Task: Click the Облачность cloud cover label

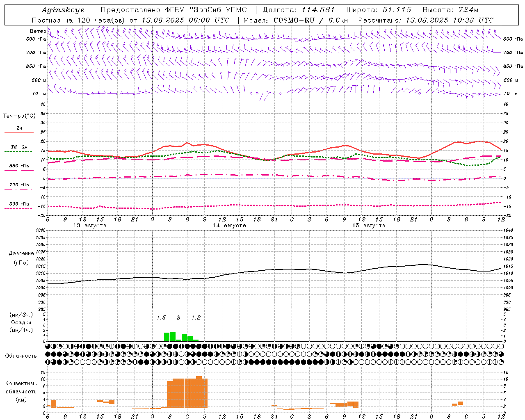Action: 21,356
